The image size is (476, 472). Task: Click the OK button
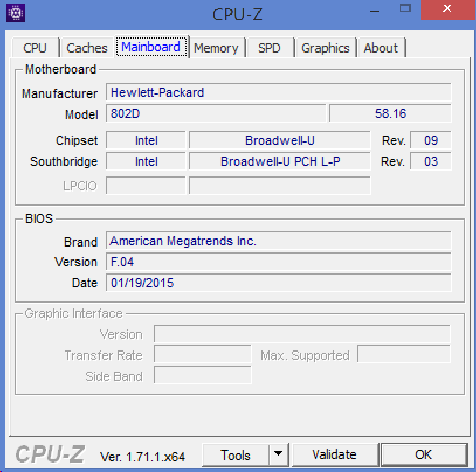(424, 454)
